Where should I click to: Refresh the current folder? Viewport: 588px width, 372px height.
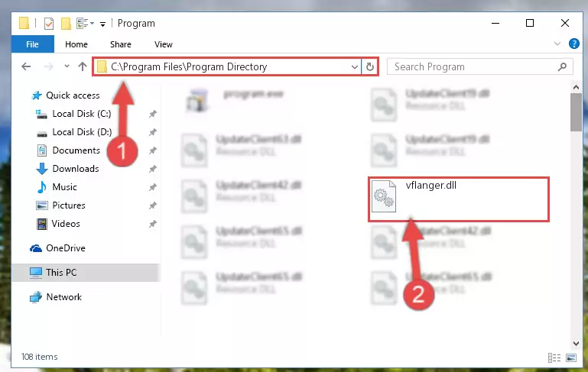pos(370,67)
